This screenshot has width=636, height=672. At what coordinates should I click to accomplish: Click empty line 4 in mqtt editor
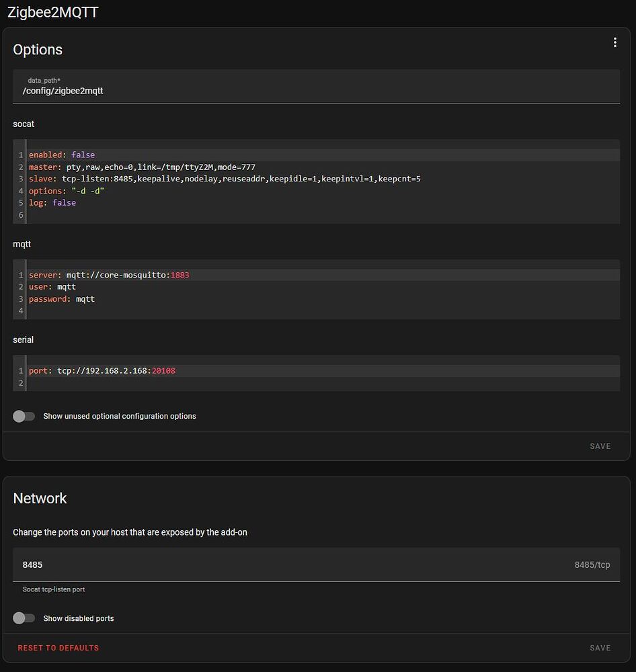coord(324,310)
